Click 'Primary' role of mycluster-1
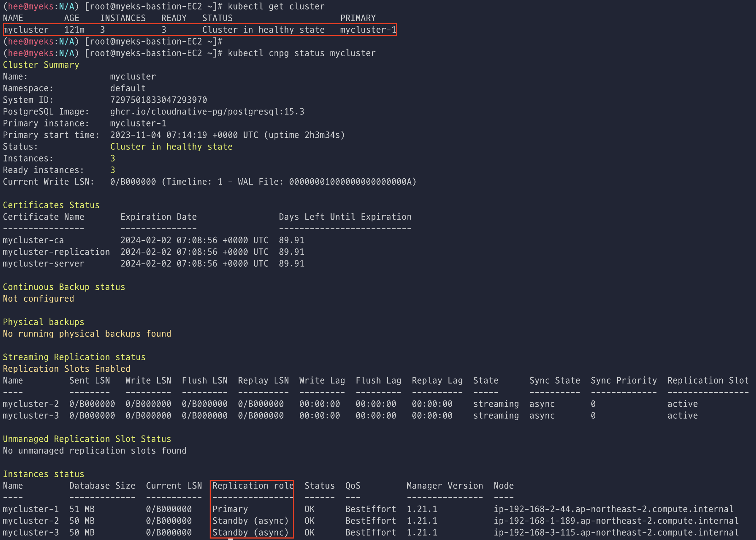The height and width of the screenshot is (540, 756). tap(230, 509)
